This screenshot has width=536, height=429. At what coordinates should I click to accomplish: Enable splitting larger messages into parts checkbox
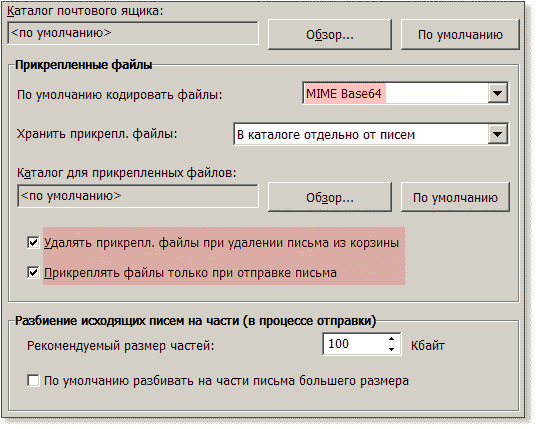coord(33,380)
